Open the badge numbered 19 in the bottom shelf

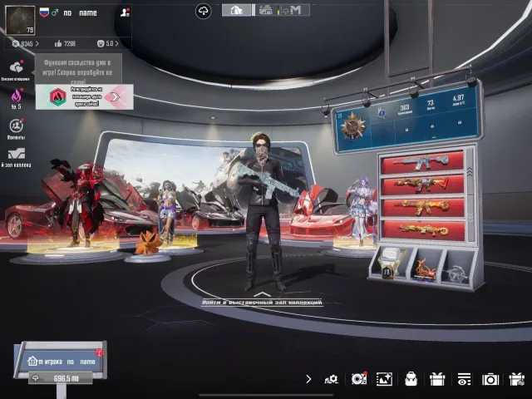click(x=391, y=264)
